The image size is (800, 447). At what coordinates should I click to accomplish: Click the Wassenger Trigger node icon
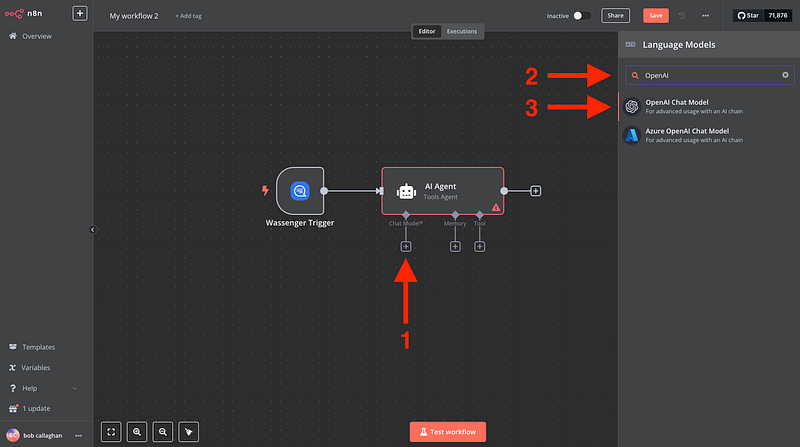tap(299, 190)
